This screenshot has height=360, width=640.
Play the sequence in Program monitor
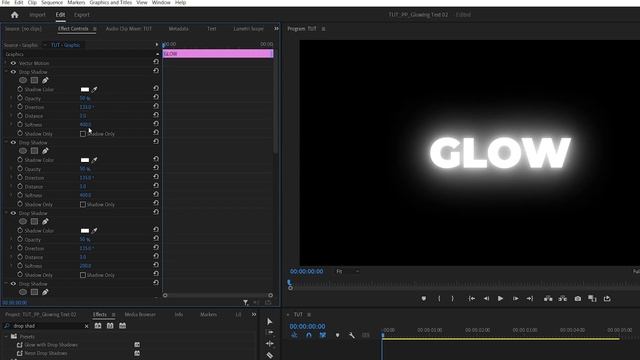tap(500, 299)
